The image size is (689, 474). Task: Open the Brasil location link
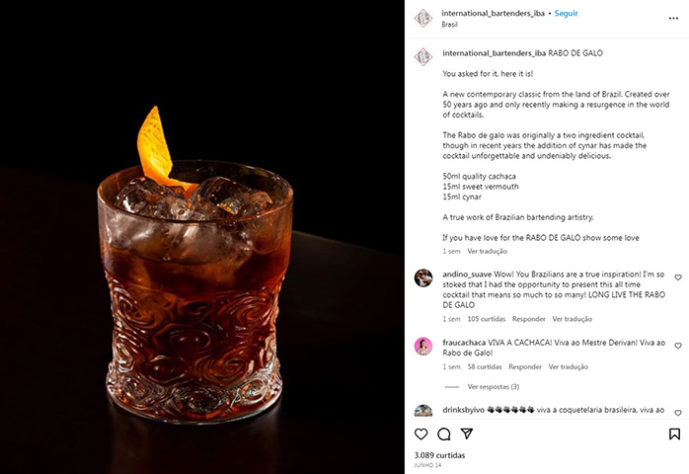tap(450, 25)
